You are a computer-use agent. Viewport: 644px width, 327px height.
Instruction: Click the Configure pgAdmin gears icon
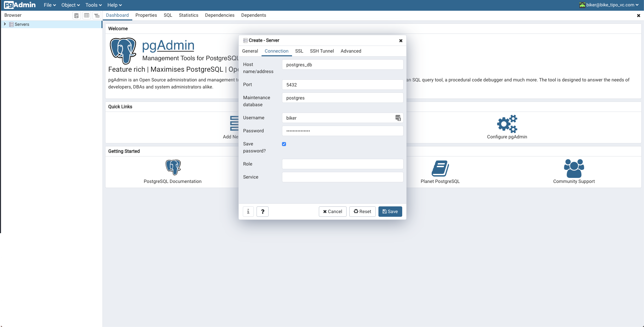507,124
